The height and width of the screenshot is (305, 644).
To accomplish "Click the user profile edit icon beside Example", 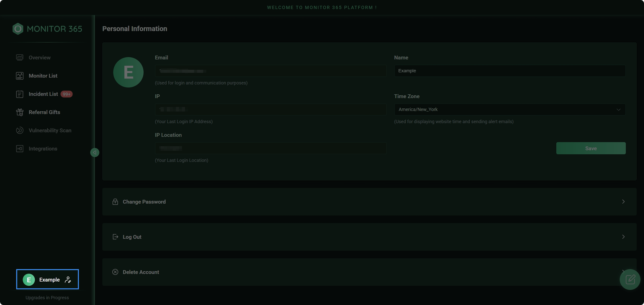I will (68, 280).
